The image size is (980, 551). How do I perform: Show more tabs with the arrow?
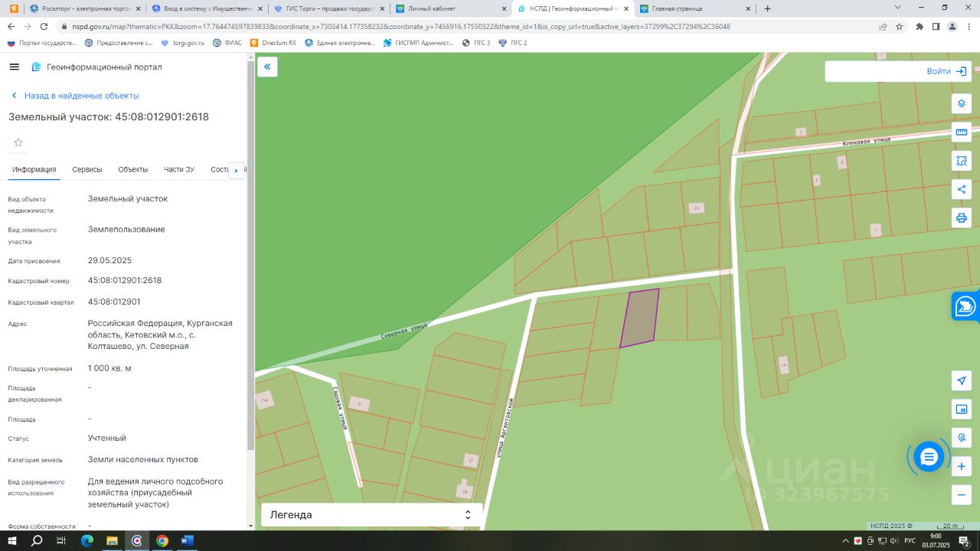point(236,170)
